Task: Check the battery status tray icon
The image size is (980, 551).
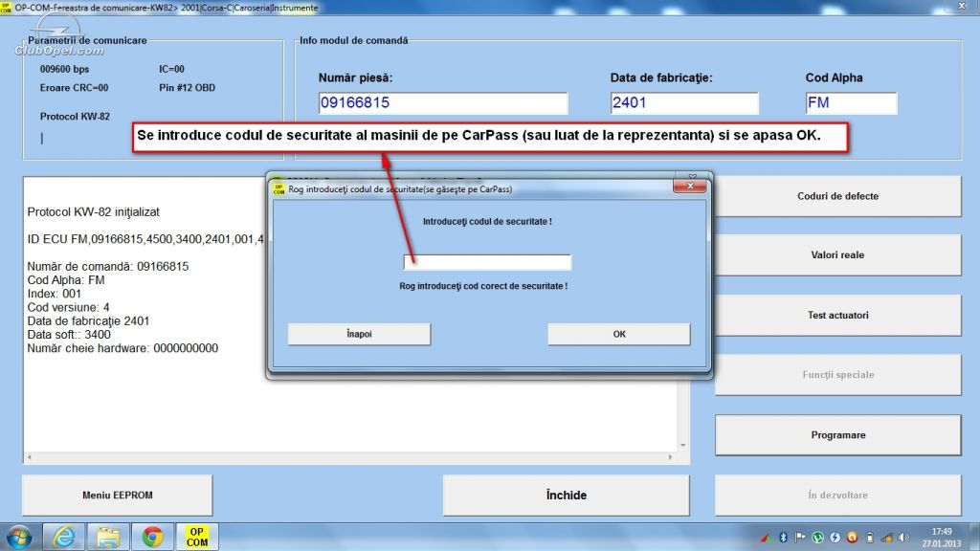Action: pyautogui.click(x=869, y=538)
